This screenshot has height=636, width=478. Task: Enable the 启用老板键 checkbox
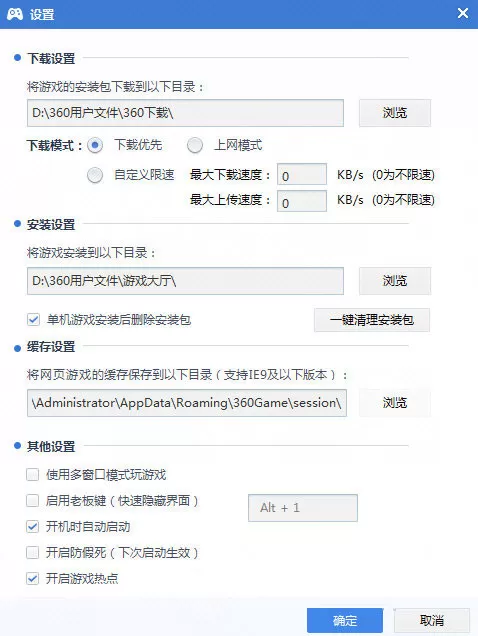[32, 501]
